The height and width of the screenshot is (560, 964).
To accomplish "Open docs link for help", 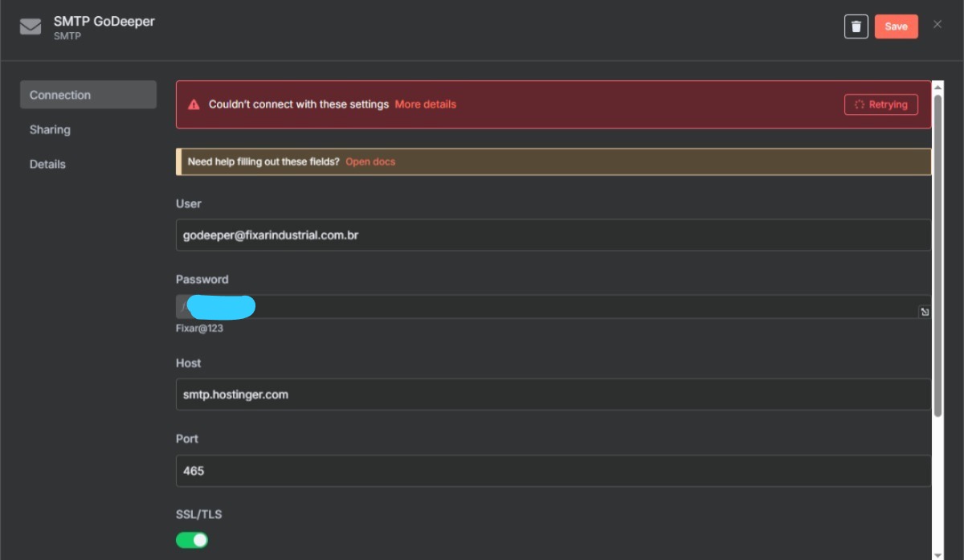I will tap(370, 161).
